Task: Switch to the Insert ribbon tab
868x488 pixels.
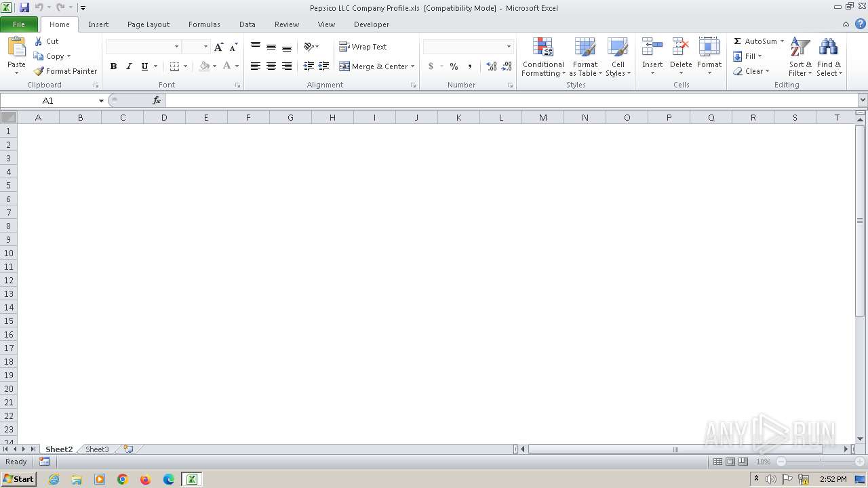Action: 98,24
